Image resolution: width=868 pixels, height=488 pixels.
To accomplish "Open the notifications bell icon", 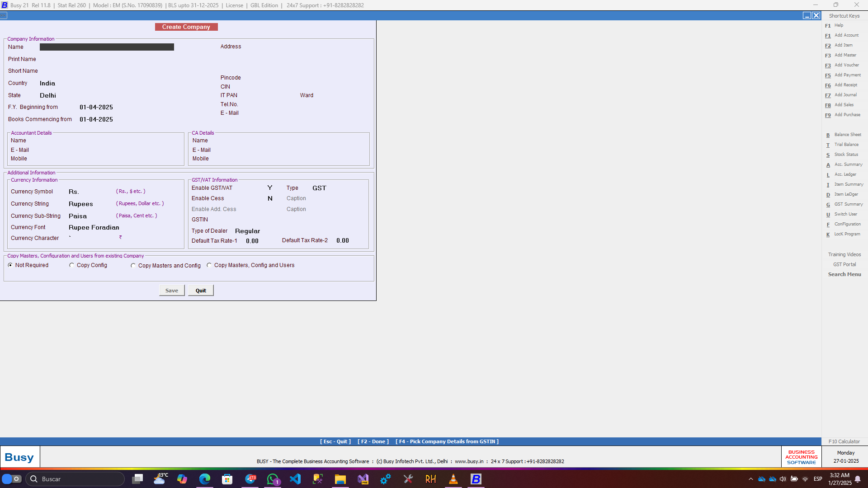I will [858, 479].
